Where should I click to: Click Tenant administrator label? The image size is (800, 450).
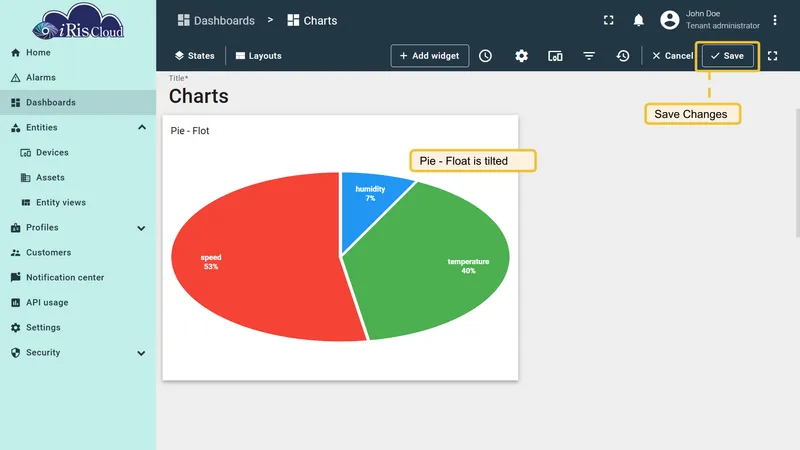click(x=722, y=26)
